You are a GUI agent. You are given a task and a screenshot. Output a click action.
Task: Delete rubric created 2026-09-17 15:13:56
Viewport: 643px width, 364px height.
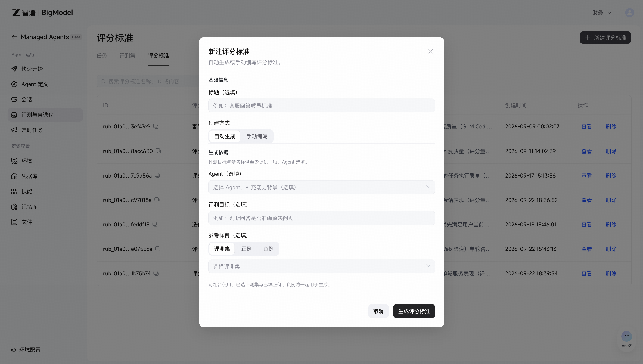click(611, 175)
